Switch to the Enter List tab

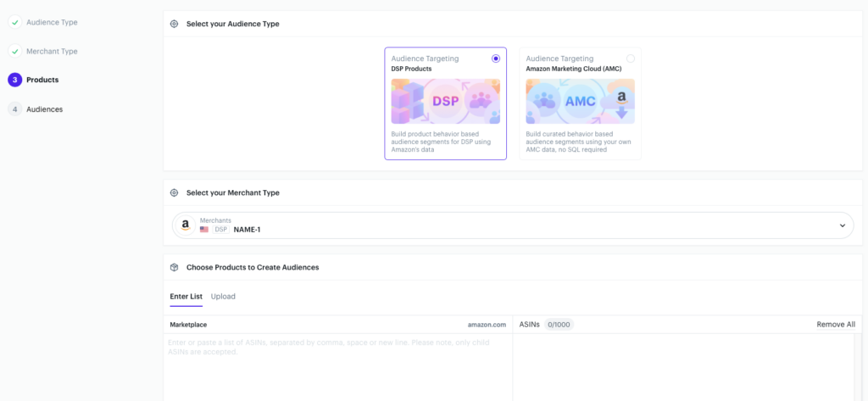(186, 297)
